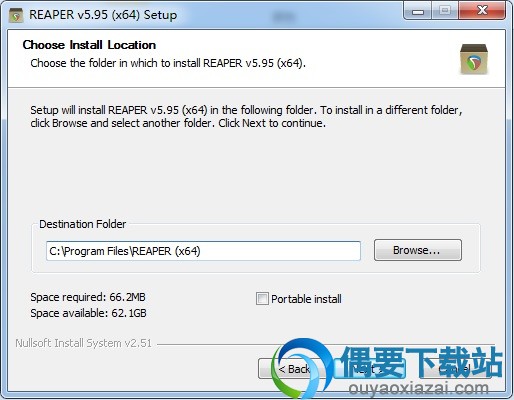
Task: Click the greyed-out maximize window button
Action: [x=445, y=11]
